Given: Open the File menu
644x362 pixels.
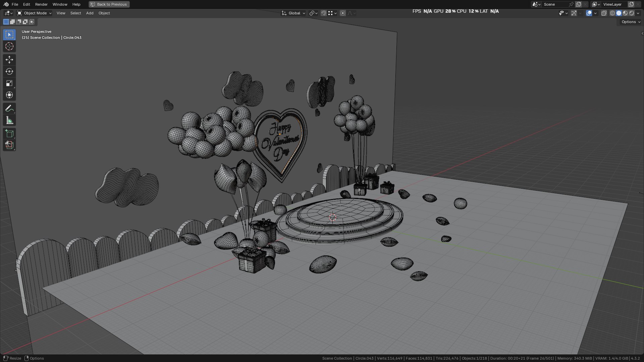Looking at the screenshot, I should coord(15,4).
